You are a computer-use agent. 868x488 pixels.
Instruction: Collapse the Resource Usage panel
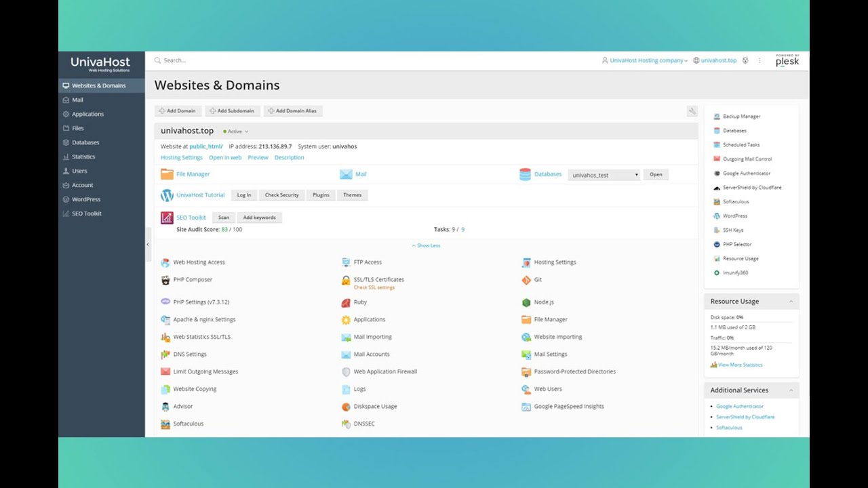tap(791, 302)
